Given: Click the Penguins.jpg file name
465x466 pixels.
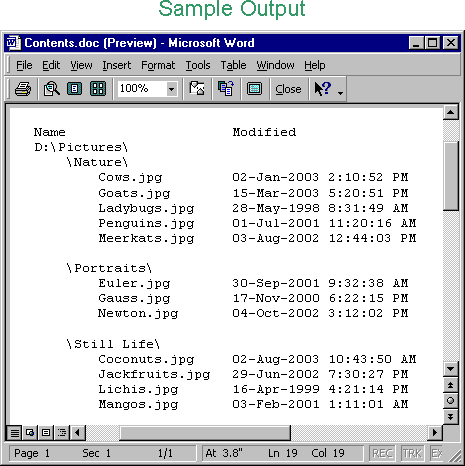Looking at the screenshot, I should (x=146, y=224).
